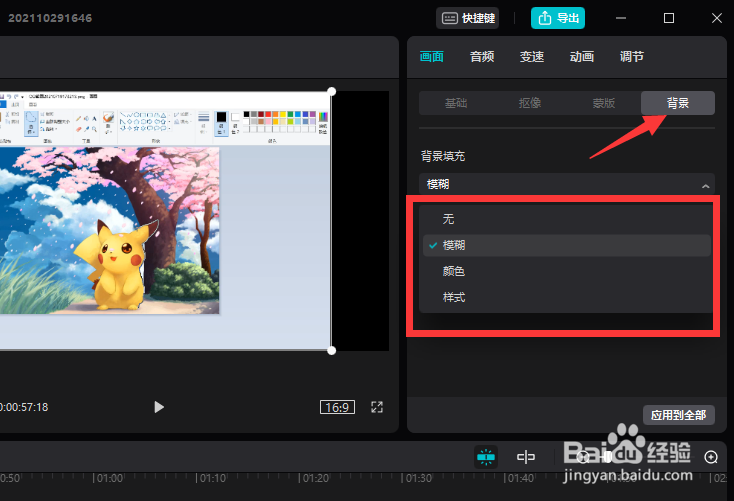Click the 01:00 mark on timeline ruler
This screenshot has height=501, width=734.
[108, 479]
